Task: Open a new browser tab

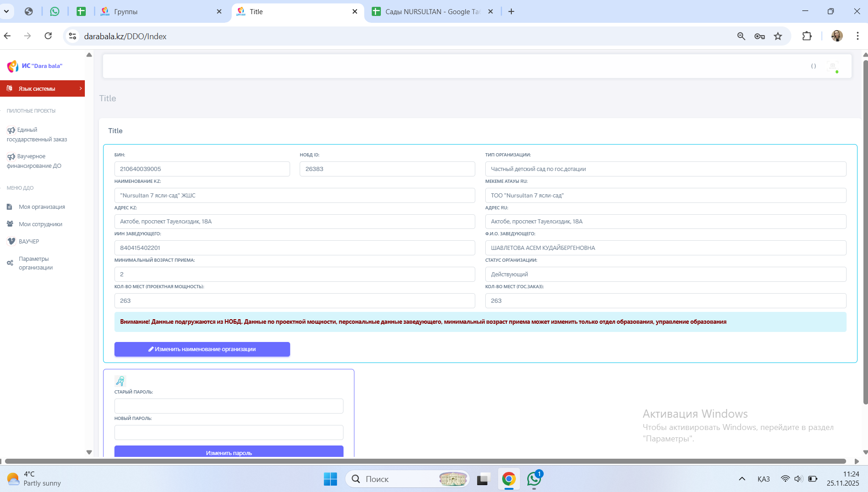Action: coord(511,11)
